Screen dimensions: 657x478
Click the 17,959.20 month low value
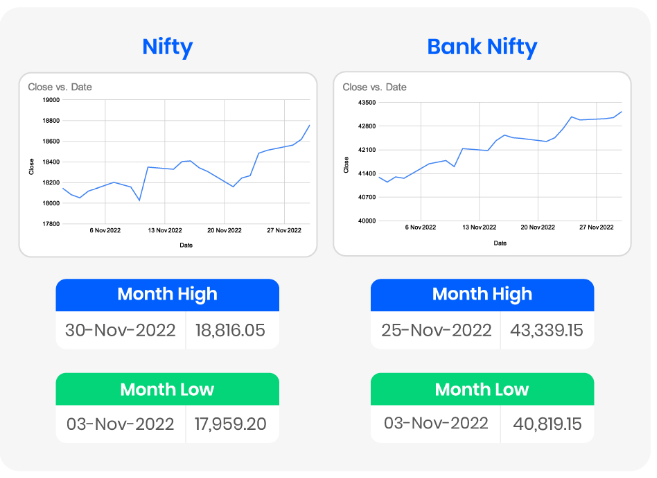[x=232, y=424]
